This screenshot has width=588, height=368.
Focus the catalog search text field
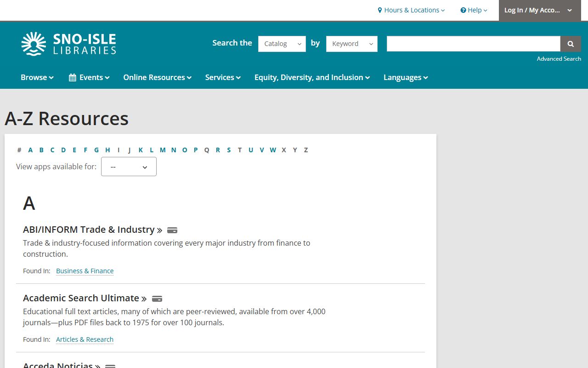pyautogui.click(x=474, y=44)
